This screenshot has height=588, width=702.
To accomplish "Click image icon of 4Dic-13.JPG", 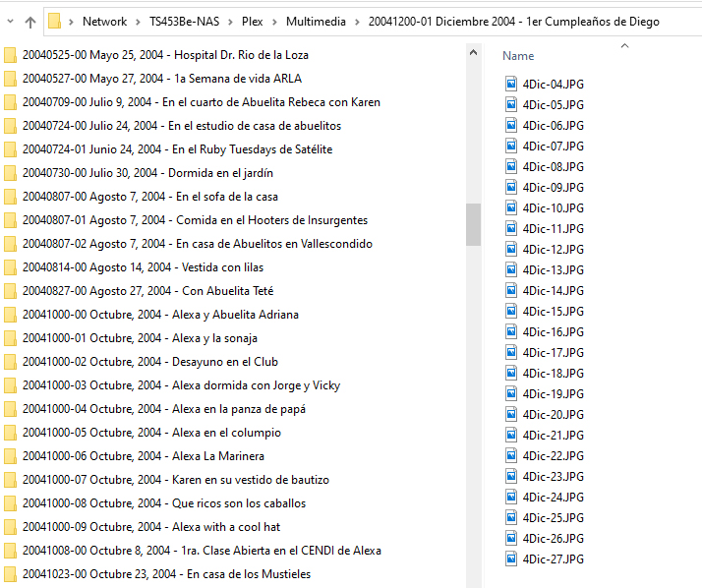I will pos(511,269).
